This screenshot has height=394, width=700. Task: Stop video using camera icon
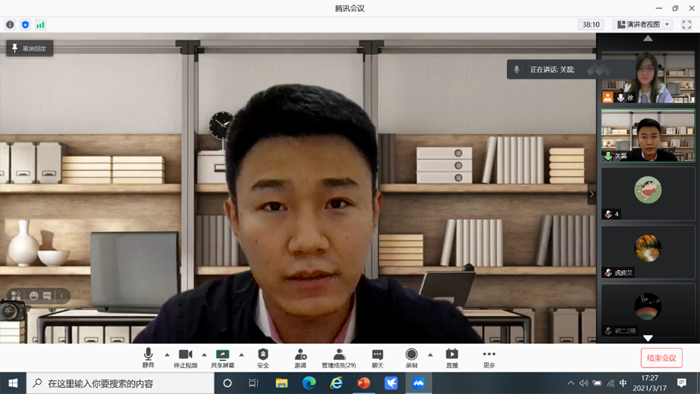[x=185, y=358]
